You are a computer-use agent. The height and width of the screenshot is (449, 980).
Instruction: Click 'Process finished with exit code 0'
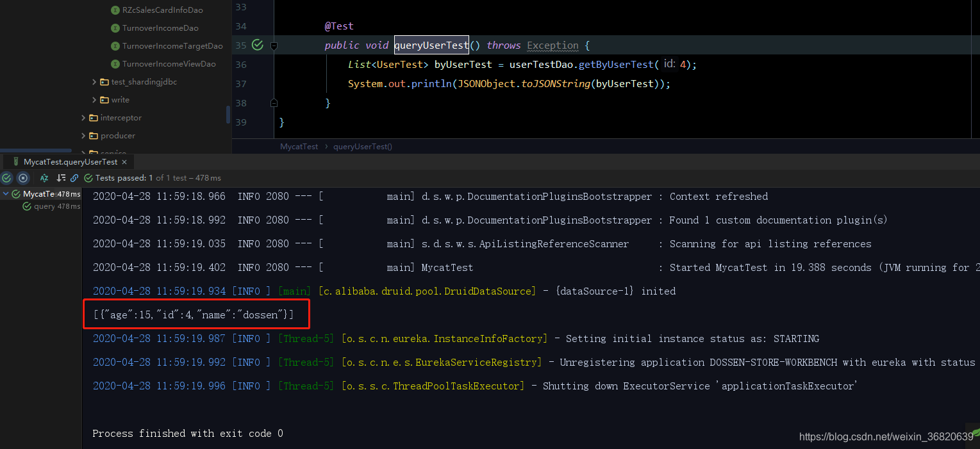coord(188,434)
